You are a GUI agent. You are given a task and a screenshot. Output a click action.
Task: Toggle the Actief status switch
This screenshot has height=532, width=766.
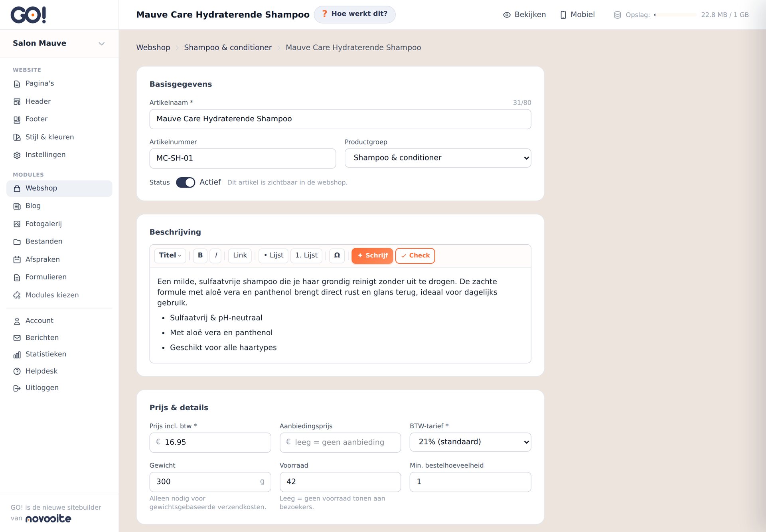[186, 182]
